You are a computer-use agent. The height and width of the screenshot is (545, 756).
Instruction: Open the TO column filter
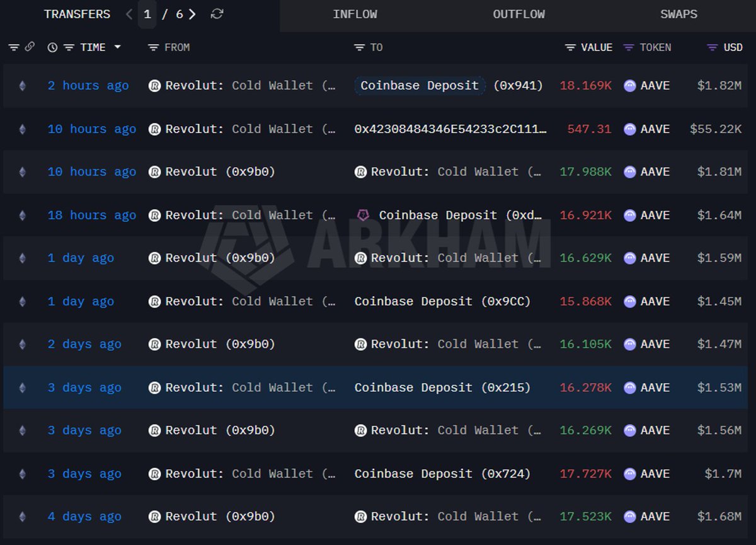[359, 47]
